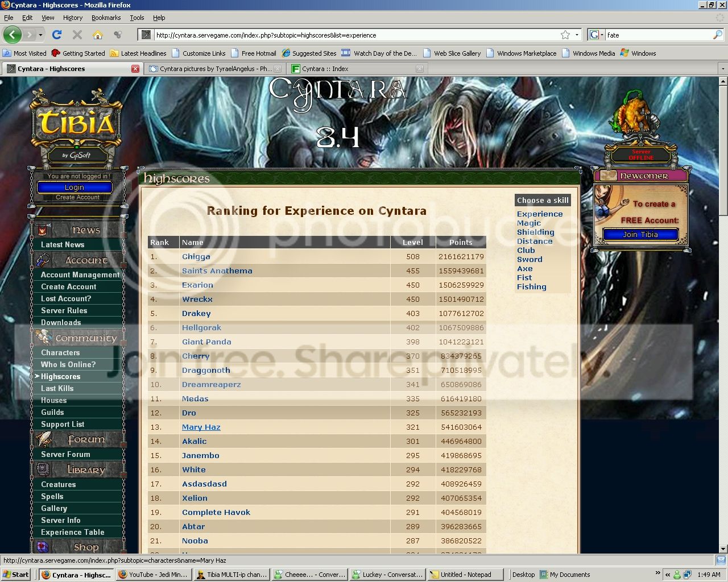Open the Free Hotmail bookmark

point(253,53)
